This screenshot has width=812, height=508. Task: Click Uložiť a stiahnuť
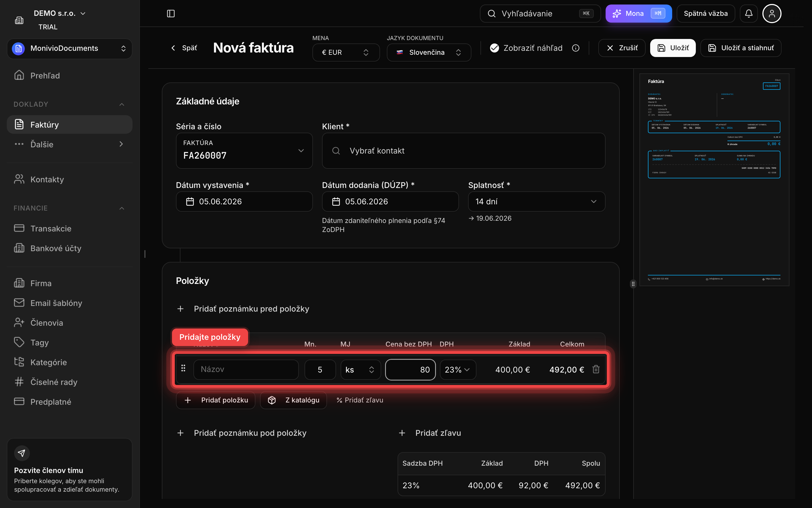741,48
